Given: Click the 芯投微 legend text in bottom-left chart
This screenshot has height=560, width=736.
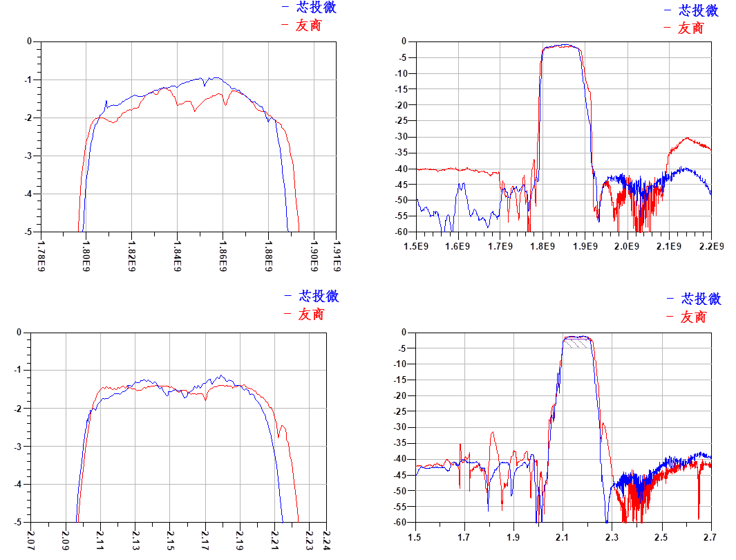Looking at the screenshot, I should 319,297.
